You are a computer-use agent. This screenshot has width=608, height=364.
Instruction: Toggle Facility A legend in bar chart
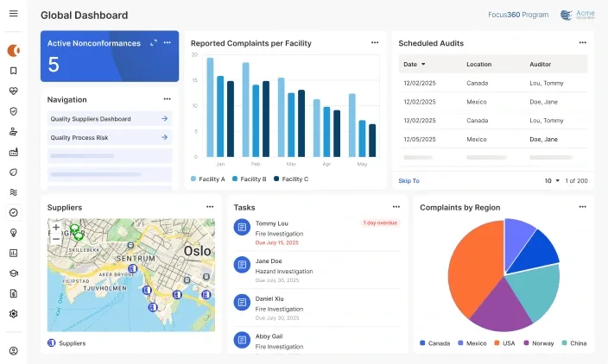208,179
